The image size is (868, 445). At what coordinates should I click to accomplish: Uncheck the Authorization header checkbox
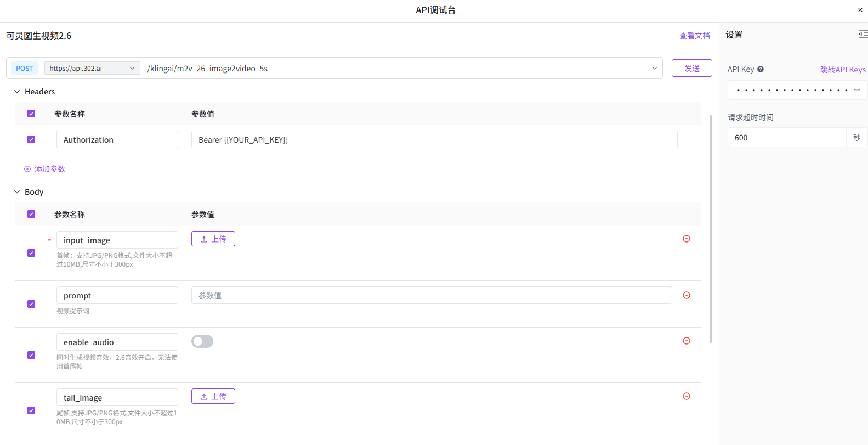click(x=31, y=139)
